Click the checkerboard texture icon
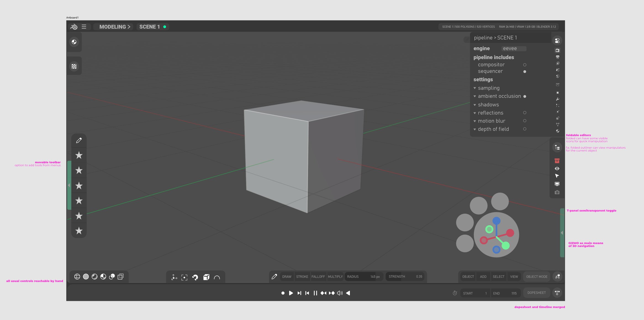This screenshot has height=320, width=644. (x=74, y=66)
